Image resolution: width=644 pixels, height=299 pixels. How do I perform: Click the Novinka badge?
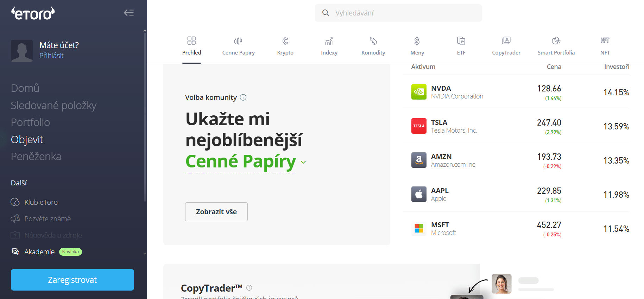(x=70, y=252)
